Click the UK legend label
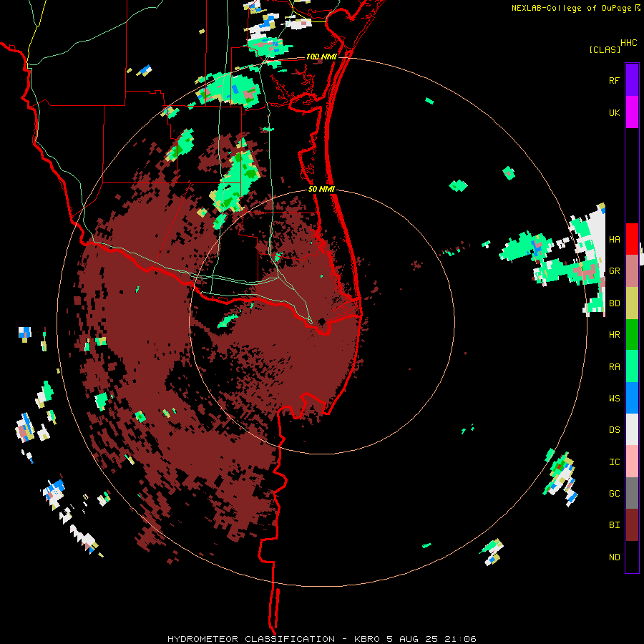Screen dimensions: 644x644 [614, 112]
